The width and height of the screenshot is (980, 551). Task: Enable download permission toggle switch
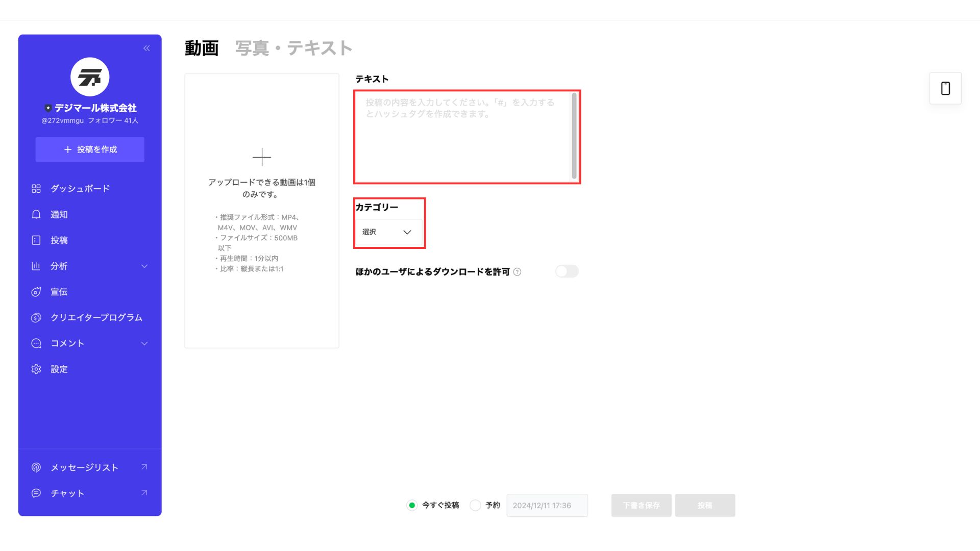tap(567, 271)
